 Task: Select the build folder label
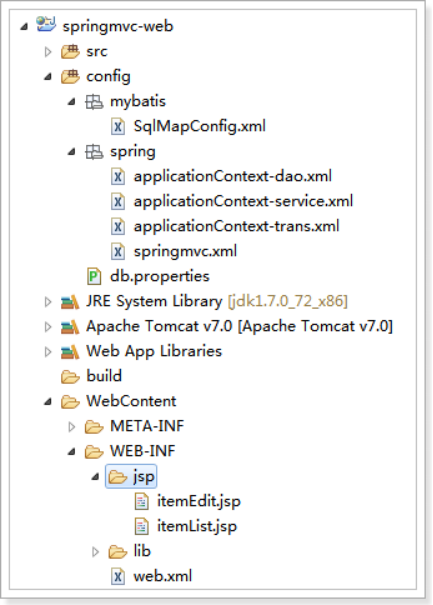pyautogui.click(x=104, y=376)
